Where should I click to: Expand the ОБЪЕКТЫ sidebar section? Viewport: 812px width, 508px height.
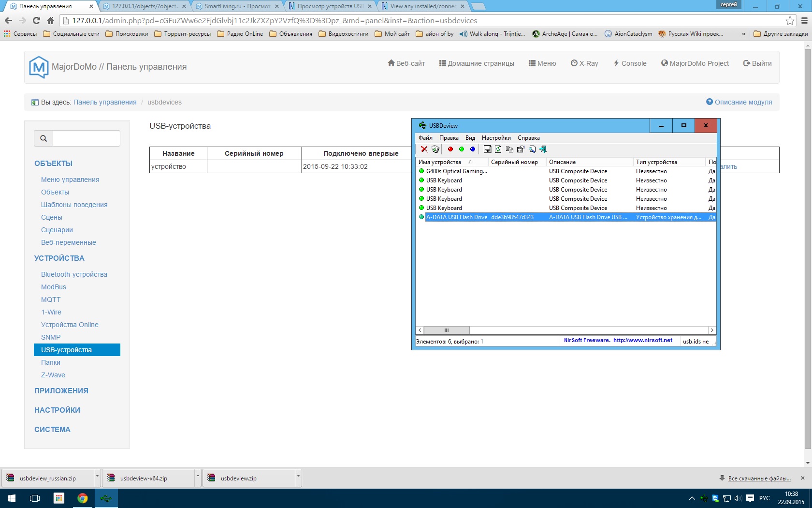click(53, 164)
